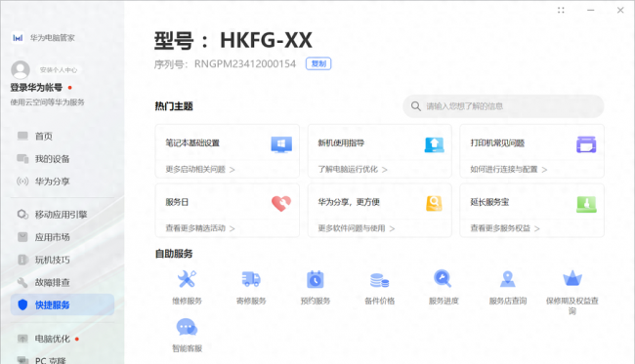This screenshot has height=364, width=635.
Task: Click the 华为分享,更方便 orange search icon
Action: [x=434, y=203]
